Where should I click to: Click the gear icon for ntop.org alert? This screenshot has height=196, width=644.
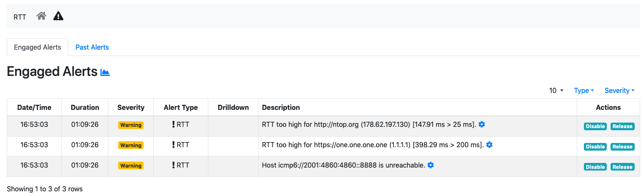pyautogui.click(x=481, y=124)
